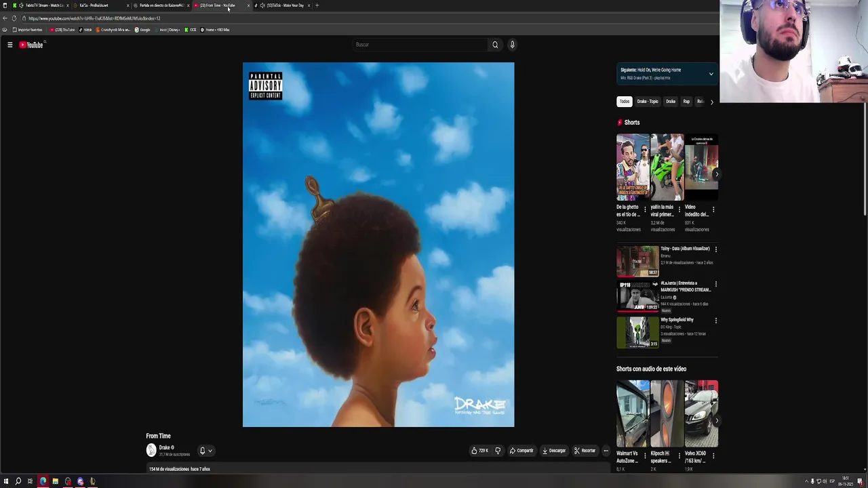Open Windows taskbar search
The height and width of the screenshot is (488, 868).
tap(18, 481)
